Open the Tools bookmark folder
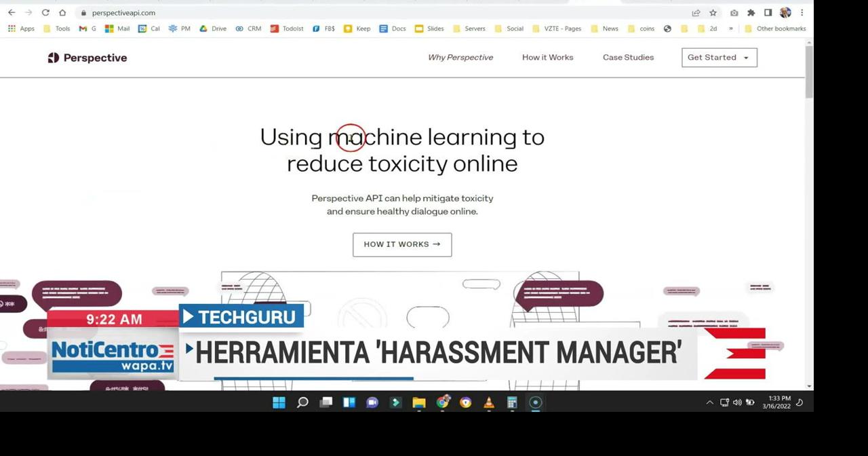Image resolution: width=868 pixels, height=456 pixels. coord(56,28)
